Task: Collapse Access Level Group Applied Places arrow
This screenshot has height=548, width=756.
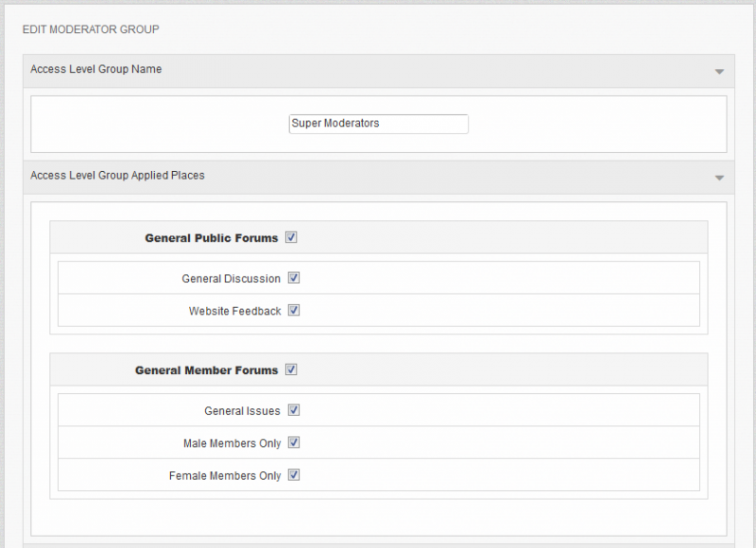Action: point(719,178)
